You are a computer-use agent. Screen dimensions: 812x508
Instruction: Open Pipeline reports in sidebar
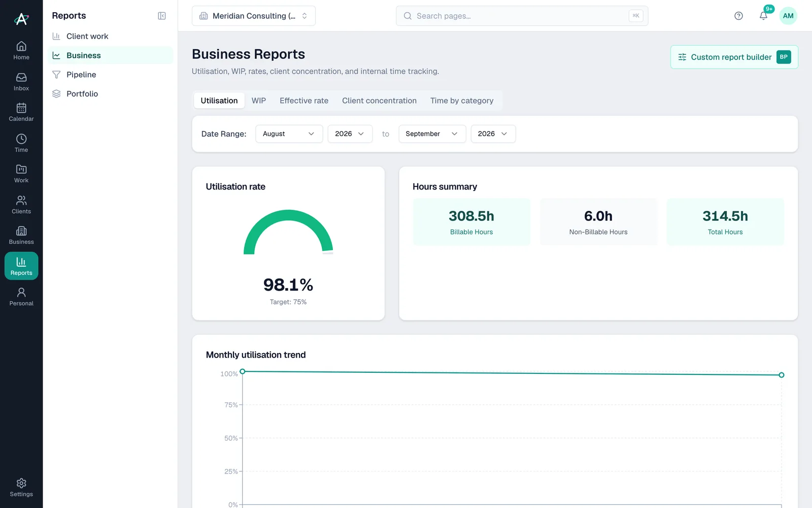[x=110, y=75]
